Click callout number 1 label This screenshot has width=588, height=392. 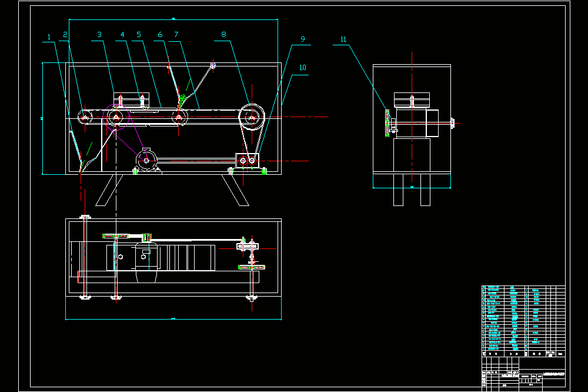(49, 37)
